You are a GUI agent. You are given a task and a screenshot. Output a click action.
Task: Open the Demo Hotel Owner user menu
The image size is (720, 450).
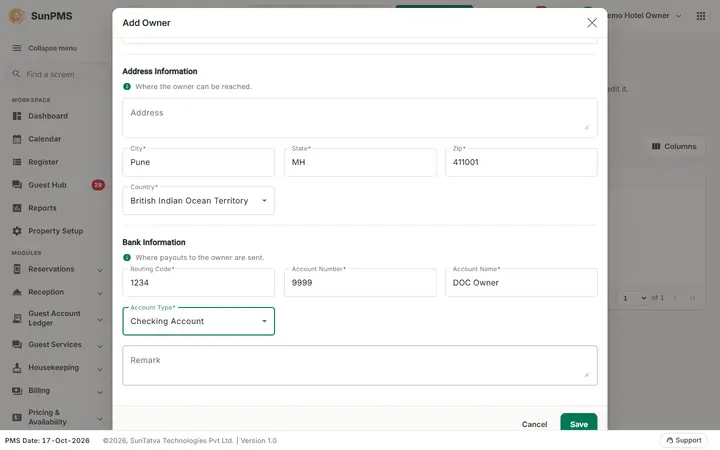point(645,16)
